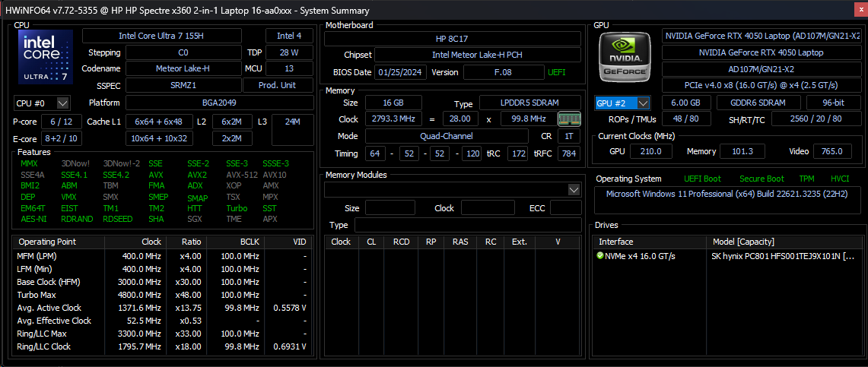Click the memory clock 2793.3 MHz value
Image resolution: width=868 pixels, height=367 pixels.
pyautogui.click(x=393, y=119)
